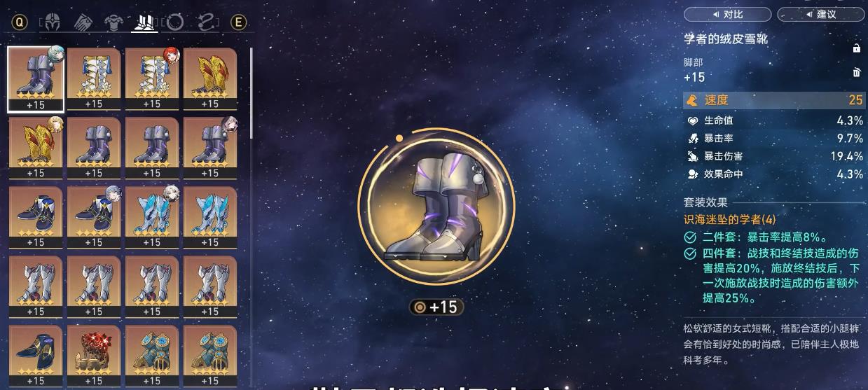Select the golden boots with blonde character
868x390 pixels.
(36, 148)
